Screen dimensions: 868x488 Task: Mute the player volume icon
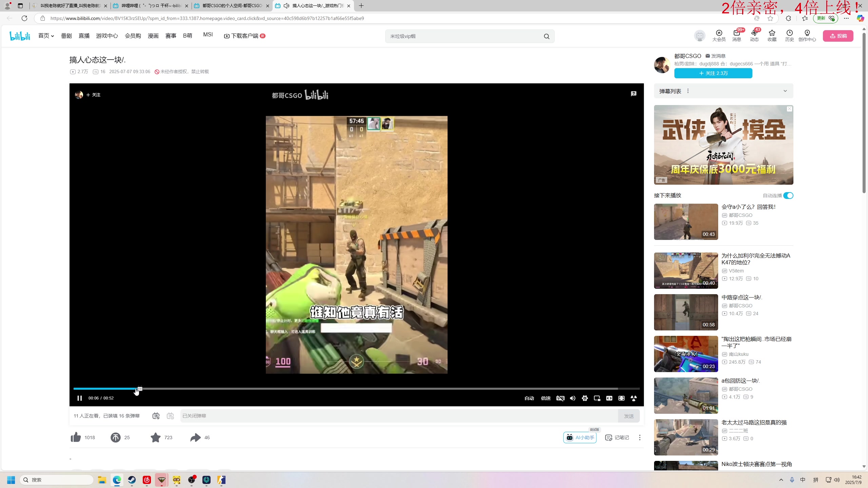pos(573,398)
